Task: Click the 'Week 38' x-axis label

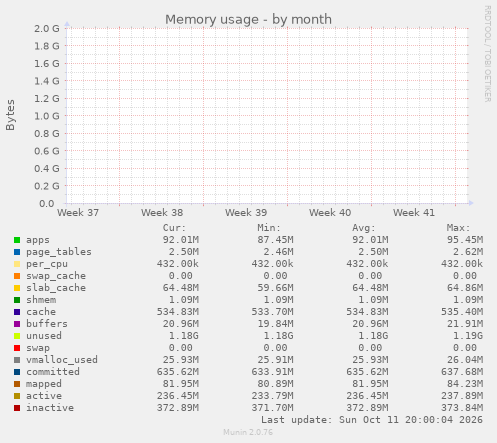Action: [162, 213]
